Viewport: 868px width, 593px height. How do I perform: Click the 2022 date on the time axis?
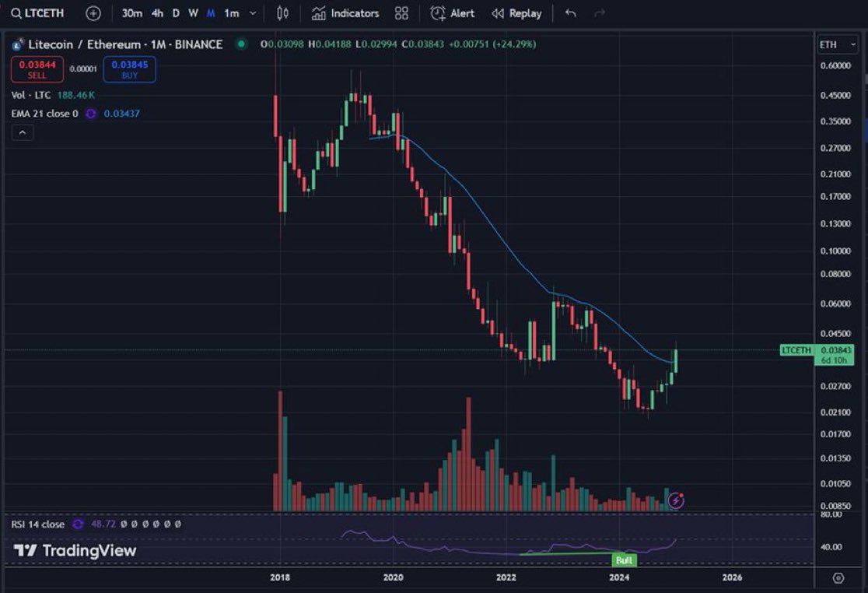pyautogui.click(x=506, y=577)
